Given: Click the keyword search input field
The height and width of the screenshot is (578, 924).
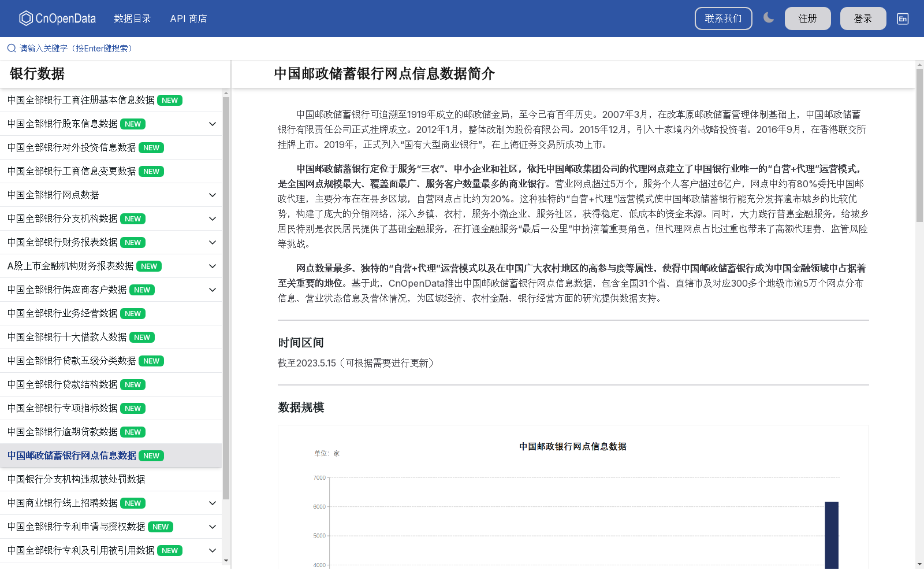Looking at the screenshot, I should click(x=75, y=48).
